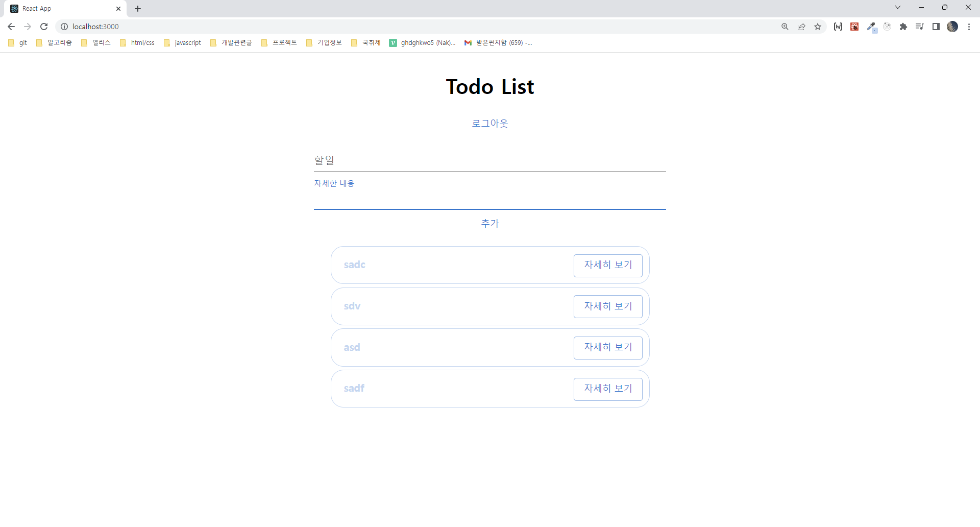Bookmark this page via the star icon
The width and height of the screenshot is (980, 527).
point(818,26)
